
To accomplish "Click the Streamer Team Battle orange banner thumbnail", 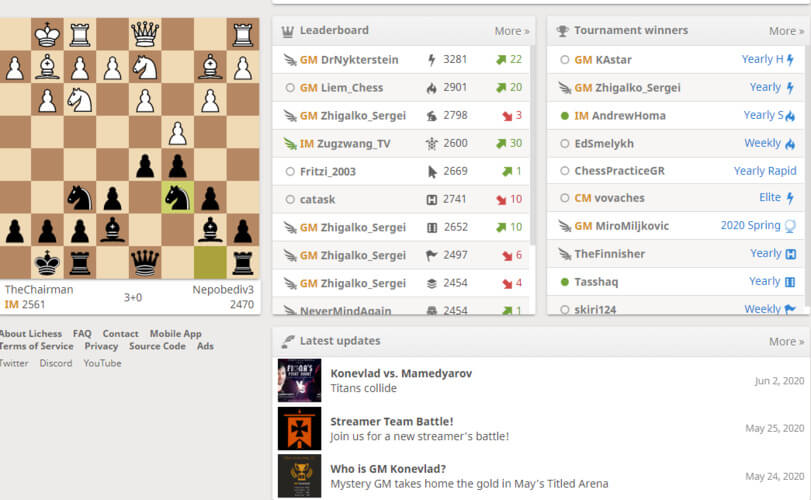I will pyautogui.click(x=299, y=428).
